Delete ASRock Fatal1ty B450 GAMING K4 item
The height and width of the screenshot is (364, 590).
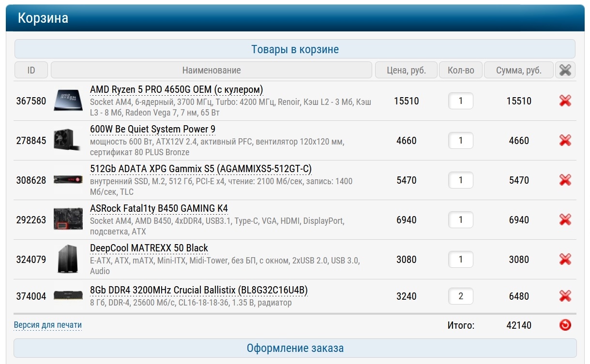point(565,220)
